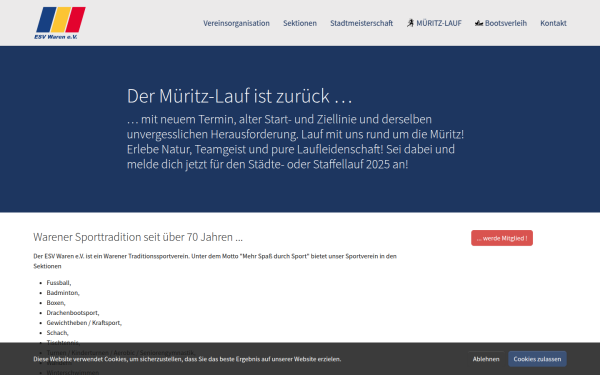This screenshot has width=600, height=375.
Task: Accept cookies via Cookies zulassen
Action: pos(537,359)
